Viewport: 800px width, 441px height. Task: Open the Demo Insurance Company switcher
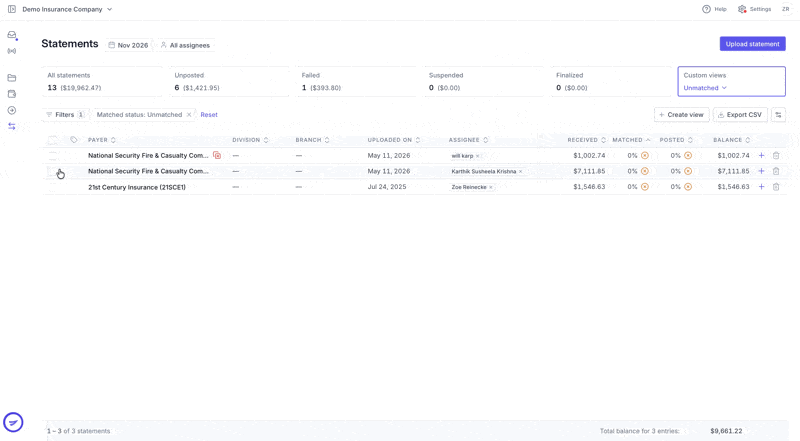(67, 9)
